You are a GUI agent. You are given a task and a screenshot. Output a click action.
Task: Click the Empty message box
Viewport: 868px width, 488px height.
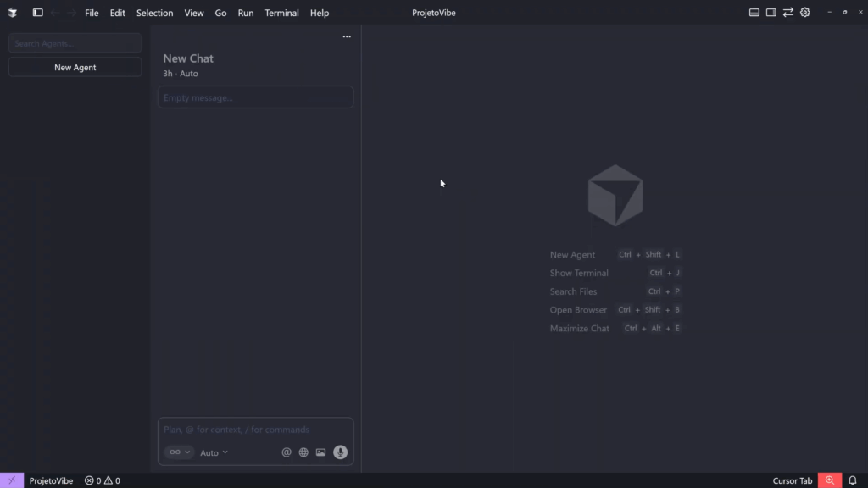(256, 97)
